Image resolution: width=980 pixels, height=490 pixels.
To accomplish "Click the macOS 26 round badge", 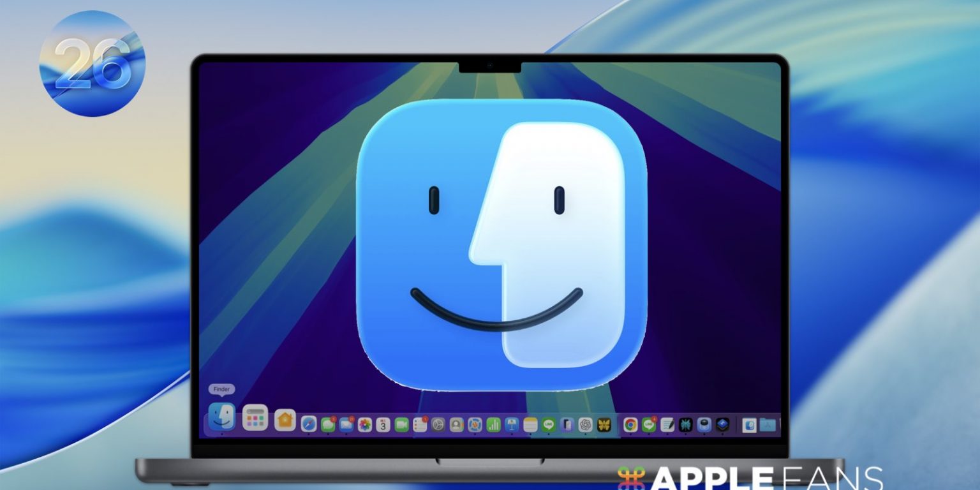I will [x=93, y=63].
